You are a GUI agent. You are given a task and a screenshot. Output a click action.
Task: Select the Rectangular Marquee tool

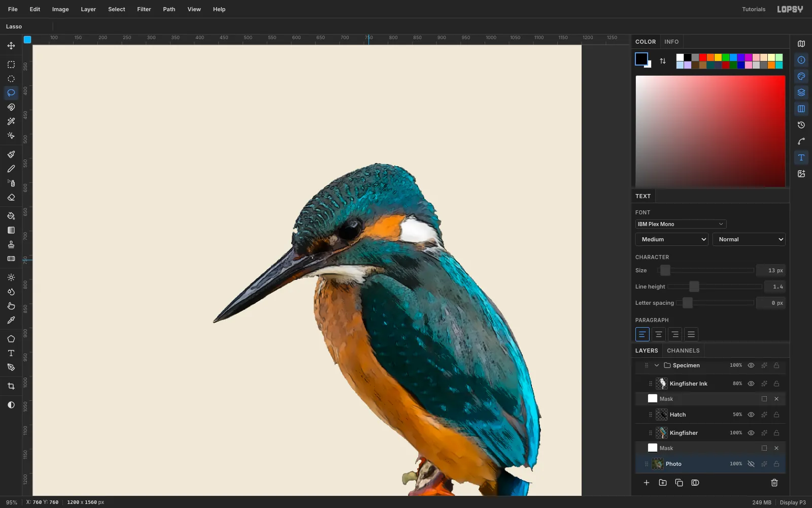(x=11, y=65)
